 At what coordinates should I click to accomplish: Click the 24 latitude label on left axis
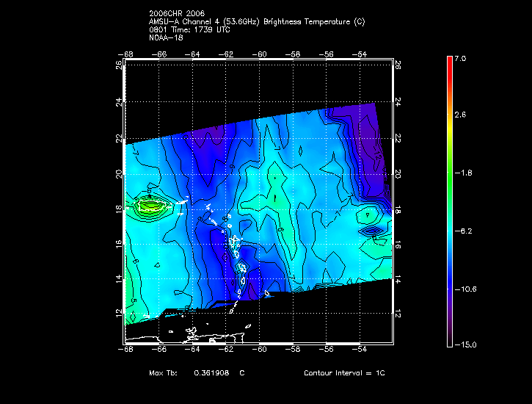coord(119,102)
